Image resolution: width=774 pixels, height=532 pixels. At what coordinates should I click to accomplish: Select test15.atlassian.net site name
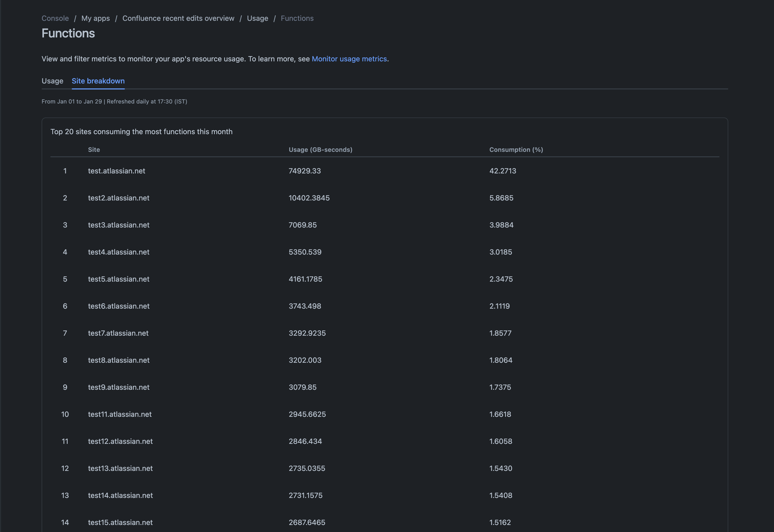120,522
